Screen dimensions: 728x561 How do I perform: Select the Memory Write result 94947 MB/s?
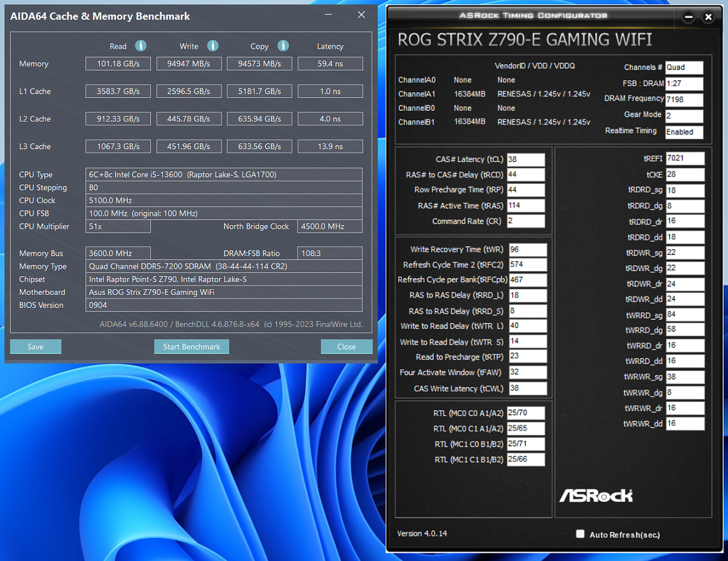coord(189,64)
